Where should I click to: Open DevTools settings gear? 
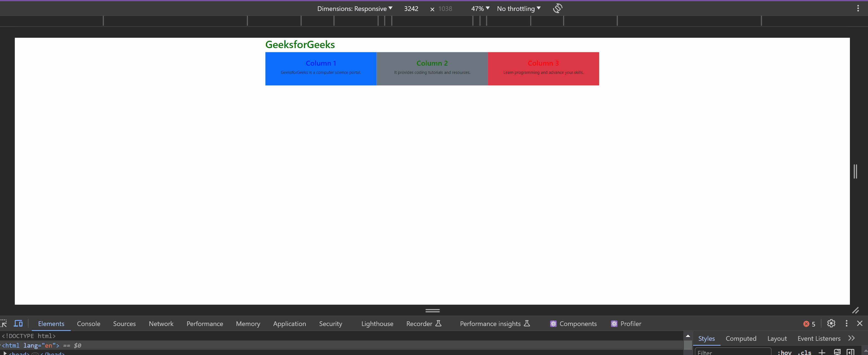coord(831,323)
